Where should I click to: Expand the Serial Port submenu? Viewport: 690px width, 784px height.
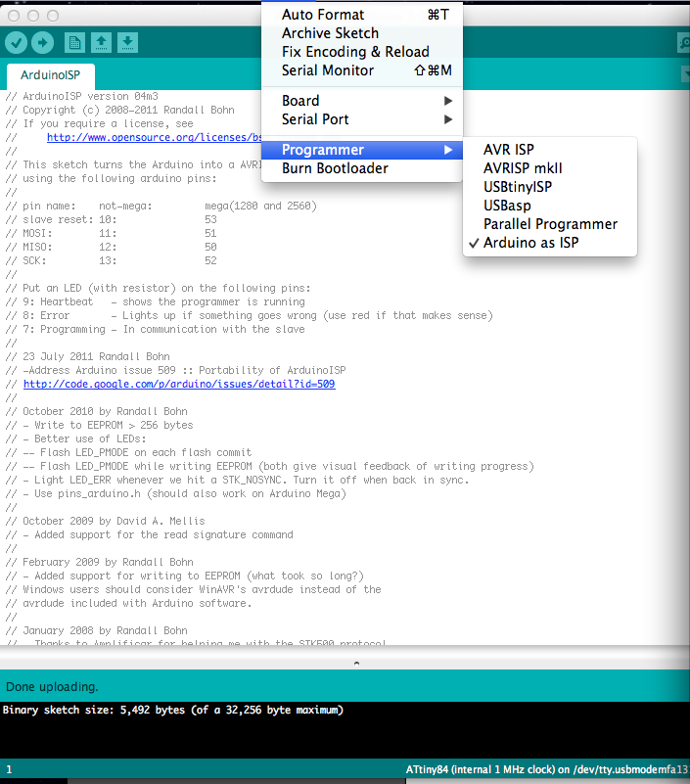pyautogui.click(x=362, y=119)
